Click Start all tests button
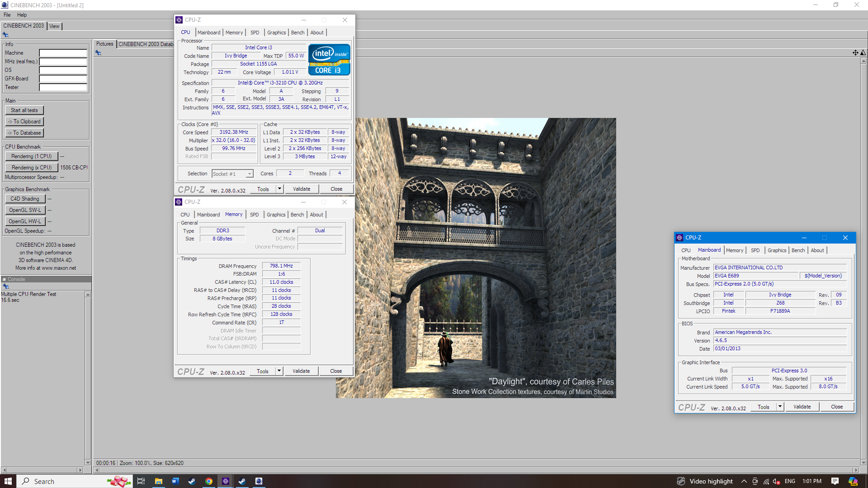 24,110
